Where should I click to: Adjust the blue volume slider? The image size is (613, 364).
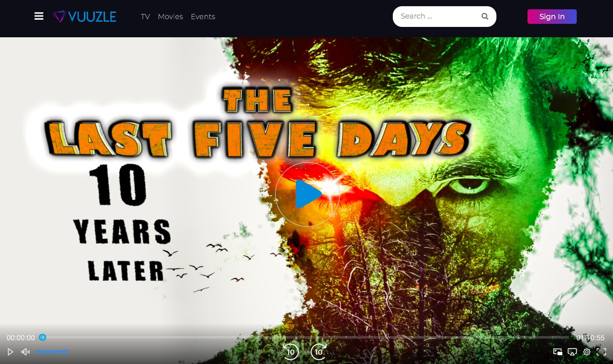point(51,352)
